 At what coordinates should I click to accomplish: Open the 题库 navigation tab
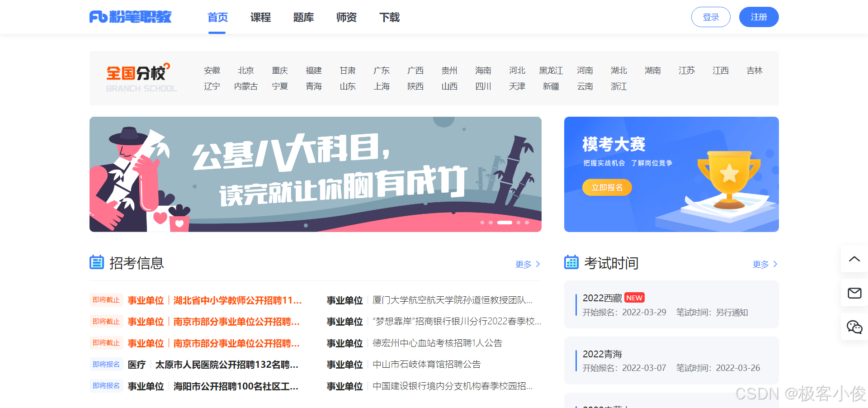(x=303, y=17)
